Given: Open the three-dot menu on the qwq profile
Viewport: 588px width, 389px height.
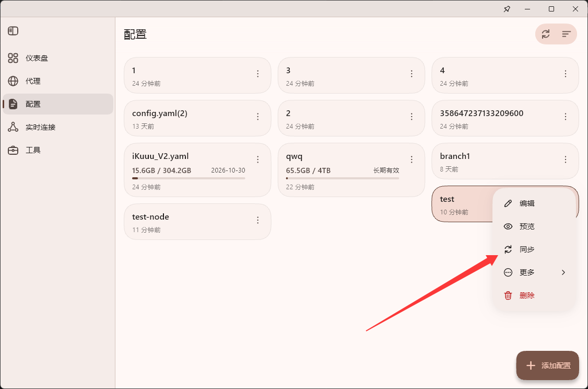Looking at the screenshot, I should 411,159.
